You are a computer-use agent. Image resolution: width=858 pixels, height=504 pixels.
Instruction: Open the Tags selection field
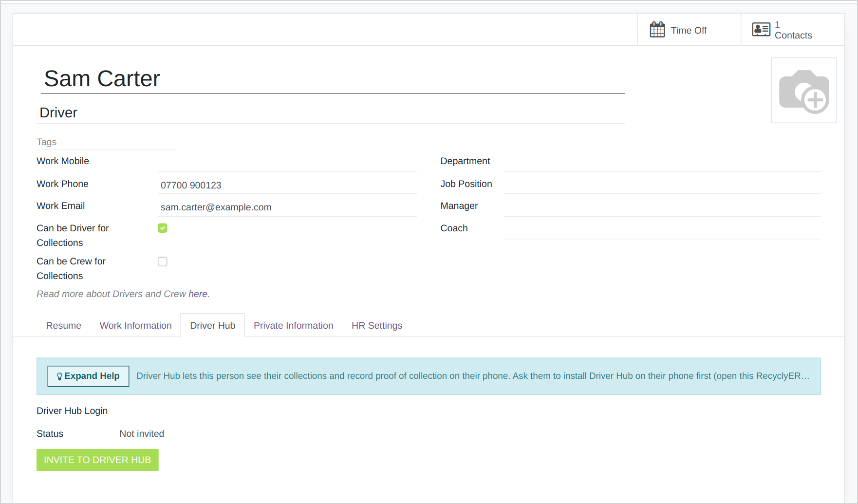pyautogui.click(x=106, y=142)
